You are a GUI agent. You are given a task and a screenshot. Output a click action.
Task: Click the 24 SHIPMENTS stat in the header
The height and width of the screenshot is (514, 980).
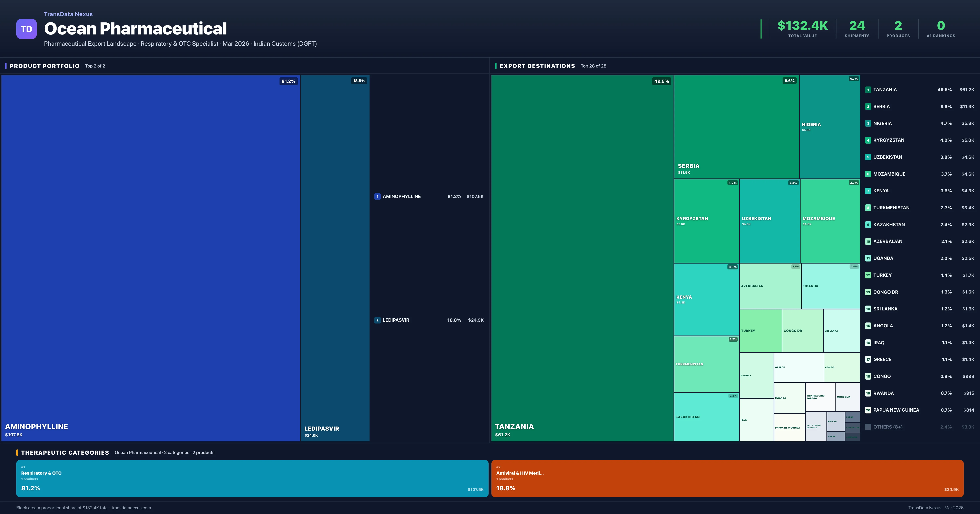857,29
